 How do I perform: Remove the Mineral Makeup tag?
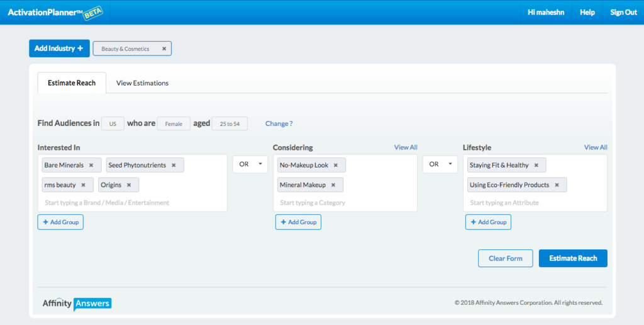333,185
